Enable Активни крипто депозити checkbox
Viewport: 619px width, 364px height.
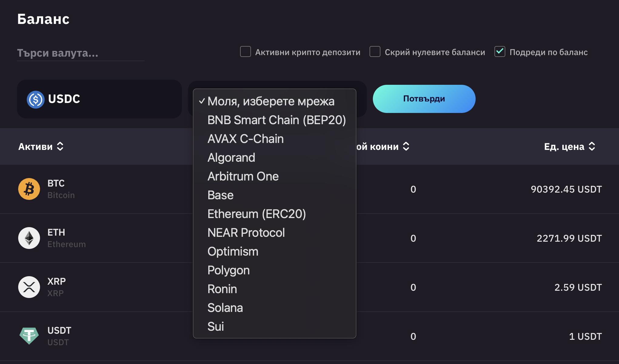(x=246, y=52)
